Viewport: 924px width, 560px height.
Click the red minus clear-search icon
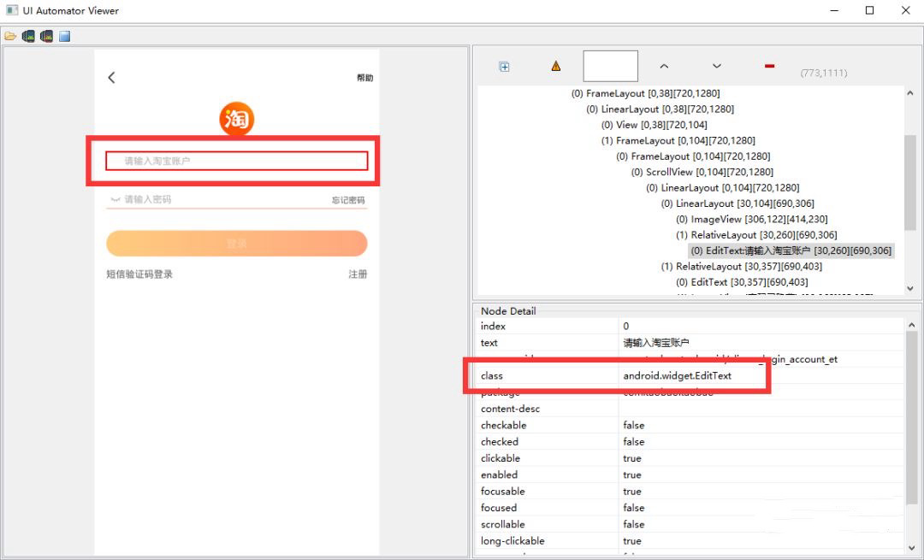tap(769, 66)
